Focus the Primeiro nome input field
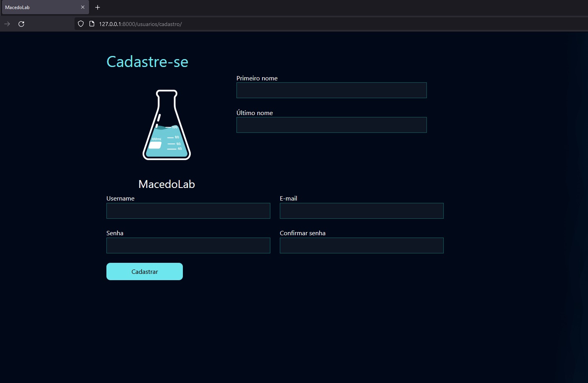This screenshot has width=588, height=383. (x=331, y=90)
